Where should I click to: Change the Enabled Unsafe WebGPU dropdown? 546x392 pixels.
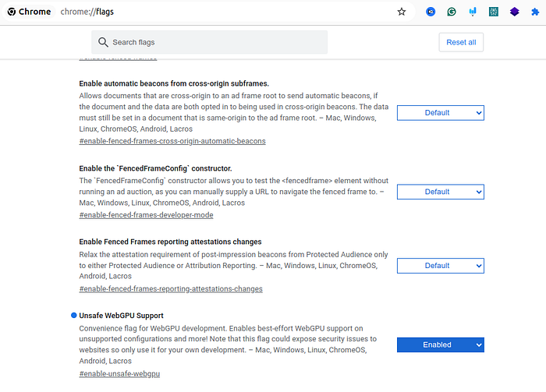point(440,344)
